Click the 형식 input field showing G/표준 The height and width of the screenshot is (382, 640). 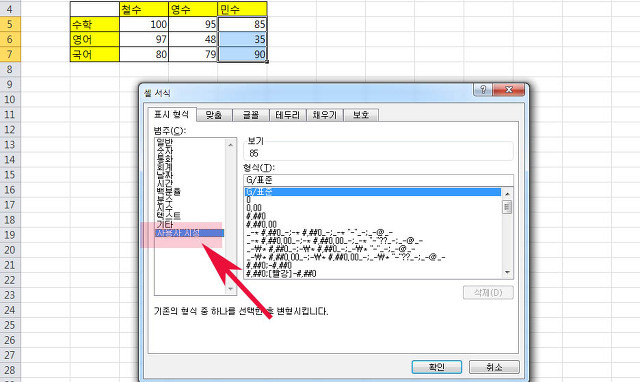[378, 180]
